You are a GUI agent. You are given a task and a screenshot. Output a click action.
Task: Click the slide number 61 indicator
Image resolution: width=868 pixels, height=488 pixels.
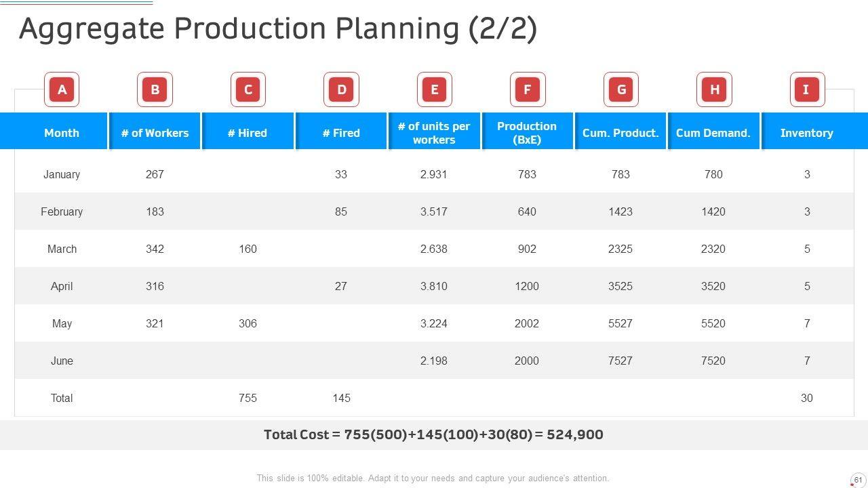[858, 480]
